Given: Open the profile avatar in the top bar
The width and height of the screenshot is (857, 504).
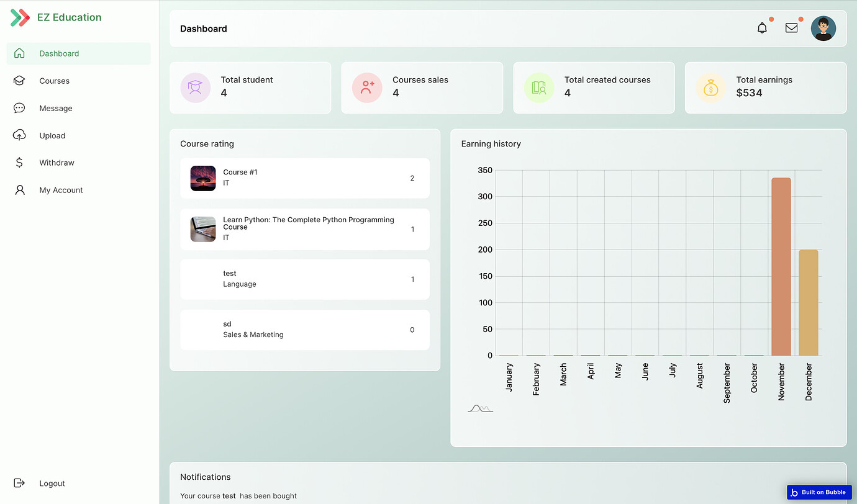Looking at the screenshot, I should pyautogui.click(x=823, y=28).
